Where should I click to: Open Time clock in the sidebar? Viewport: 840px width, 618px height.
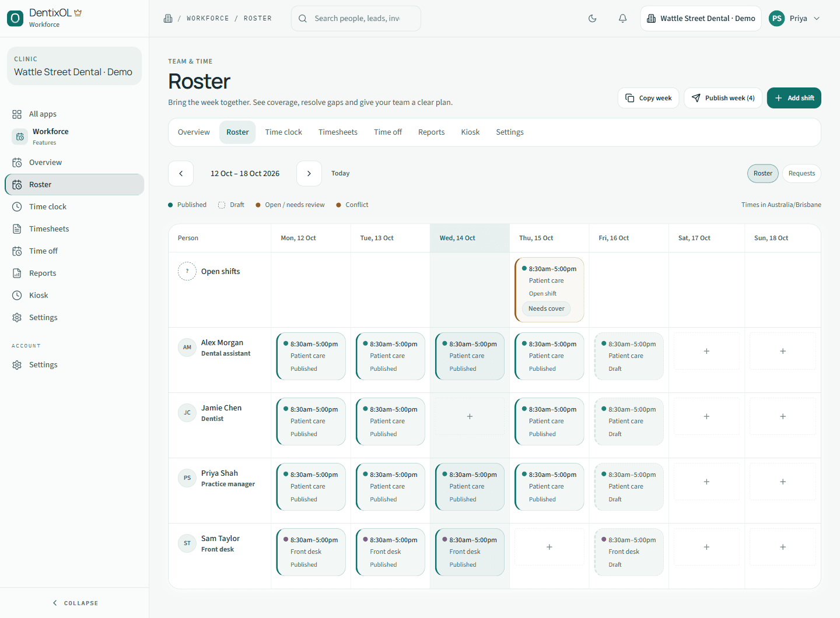75,207
